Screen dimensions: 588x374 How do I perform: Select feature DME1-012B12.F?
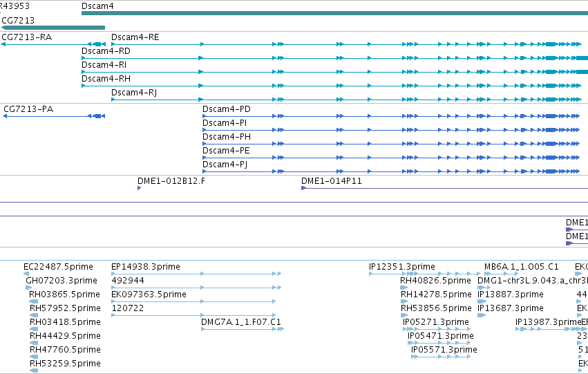[171, 181]
